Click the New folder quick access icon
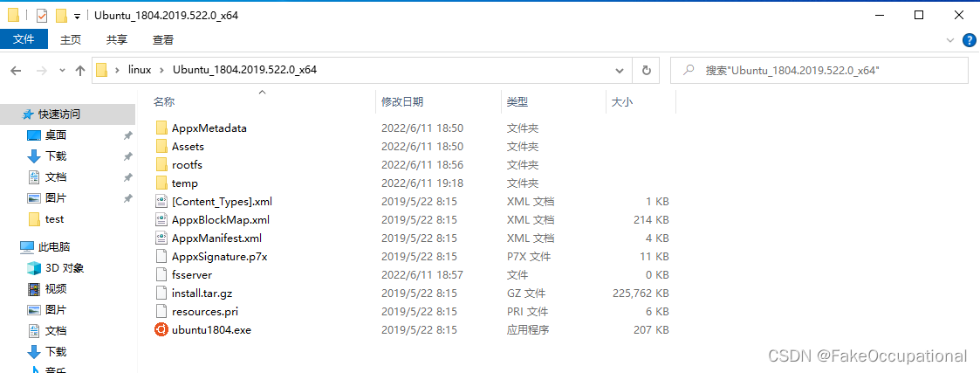Screen dimensions: 980x373 click(61, 16)
